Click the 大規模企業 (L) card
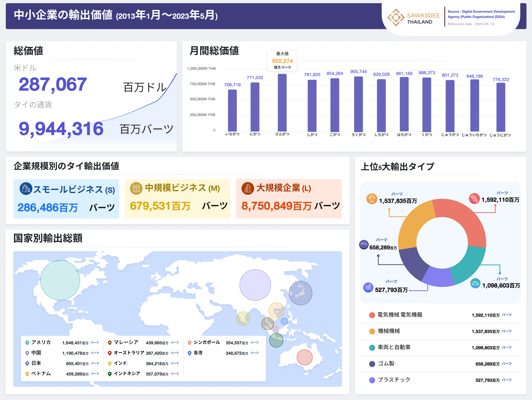 click(x=289, y=199)
